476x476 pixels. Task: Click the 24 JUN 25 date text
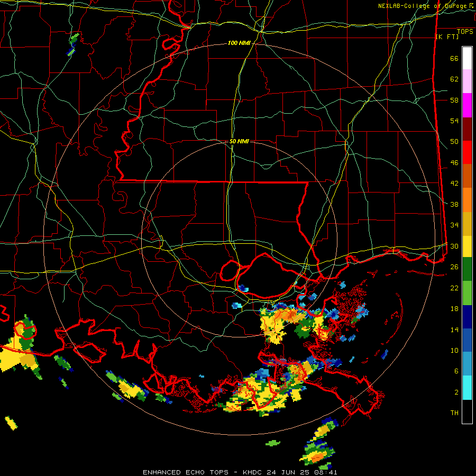pos(288,472)
